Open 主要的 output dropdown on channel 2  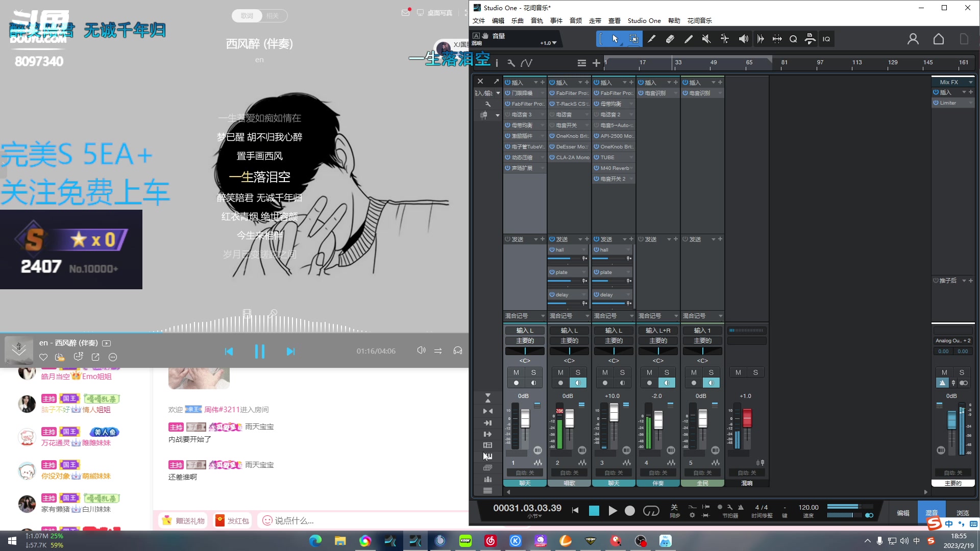click(x=569, y=341)
